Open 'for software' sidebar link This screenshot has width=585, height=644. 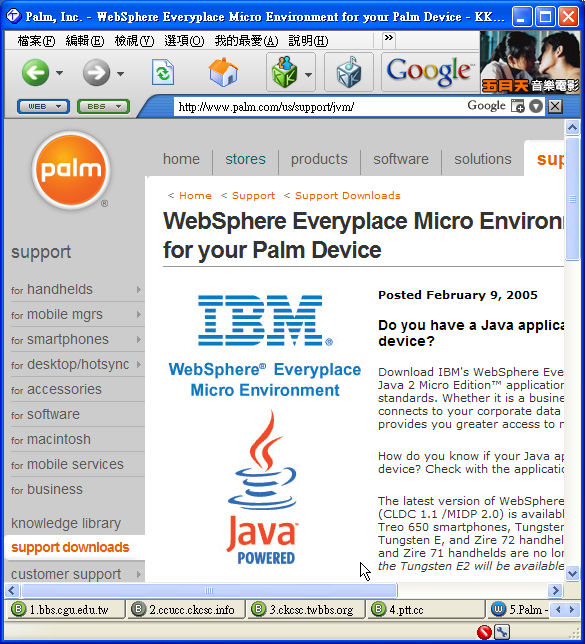(45, 414)
